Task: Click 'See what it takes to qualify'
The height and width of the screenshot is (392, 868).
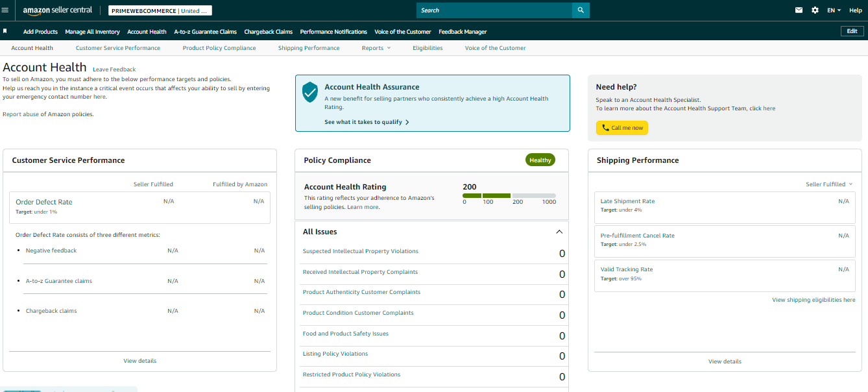Action: tap(367, 122)
